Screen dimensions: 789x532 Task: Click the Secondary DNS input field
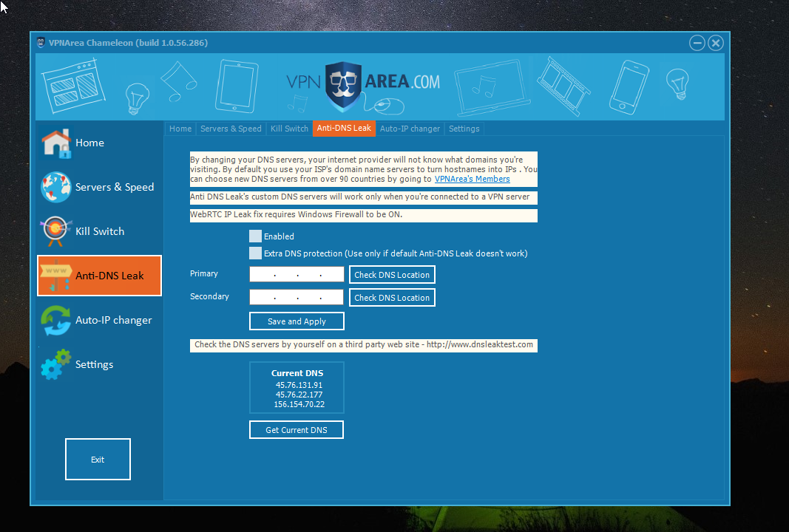coord(297,297)
